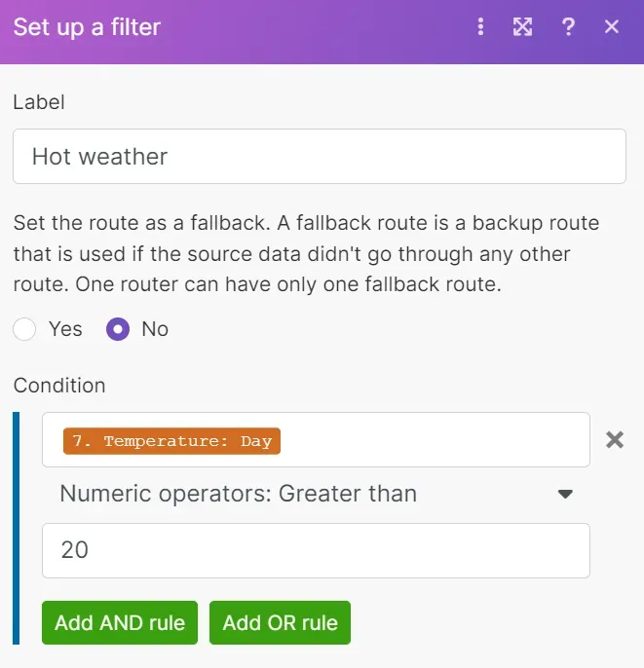Click empty space in the condition operand field
Image resolution: width=644 pixels, height=668 pixels.
pos(435,440)
